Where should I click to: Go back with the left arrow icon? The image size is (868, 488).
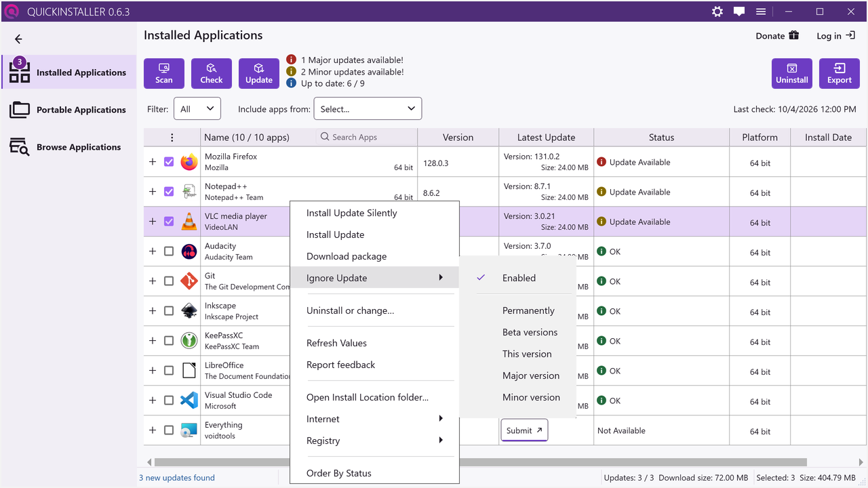coord(18,39)
